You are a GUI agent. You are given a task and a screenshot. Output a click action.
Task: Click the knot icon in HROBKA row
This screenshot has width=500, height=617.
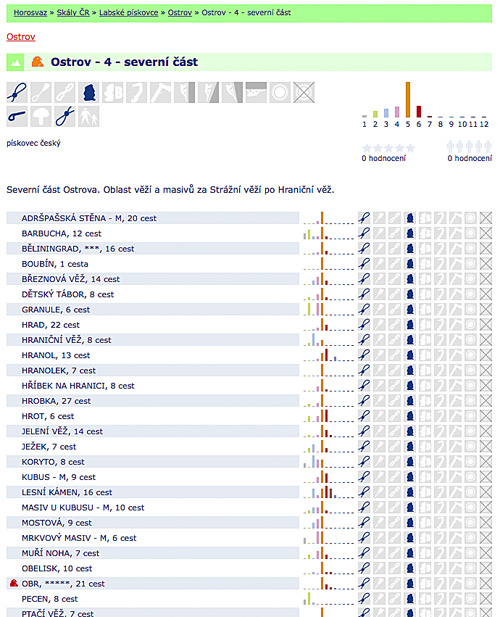pos(364,401)
